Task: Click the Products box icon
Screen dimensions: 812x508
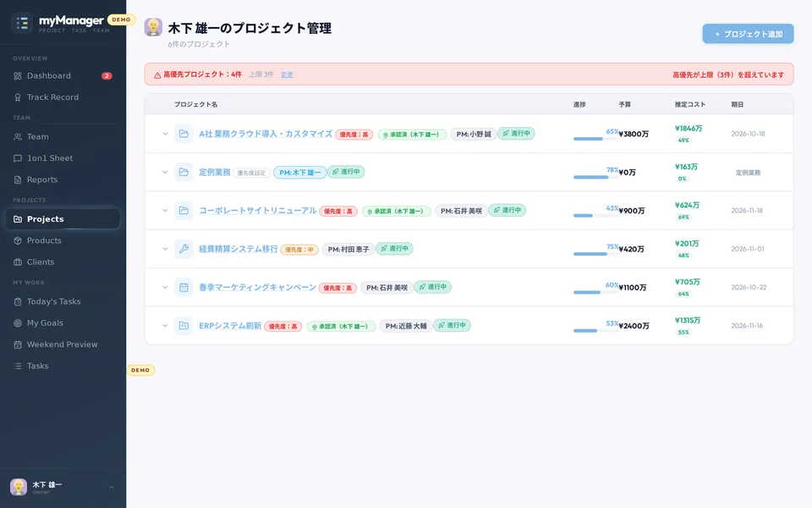Action: 18,240
